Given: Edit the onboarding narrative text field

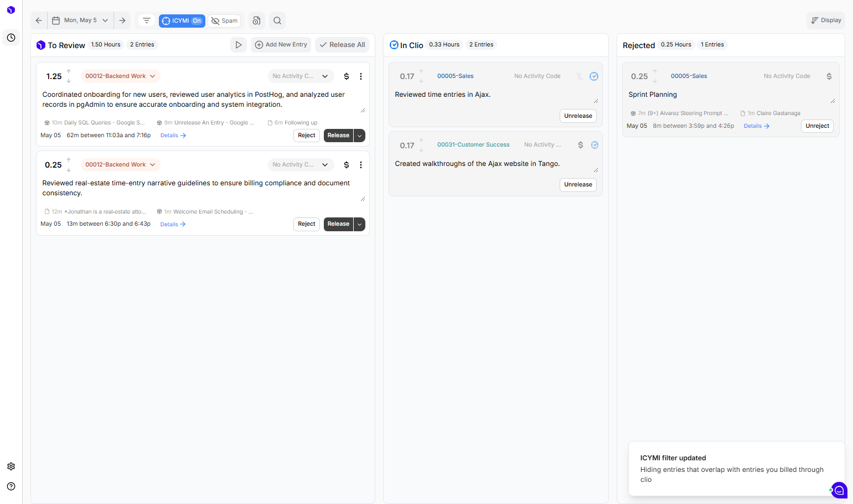Looking at the screenshot, I should 203,100.
